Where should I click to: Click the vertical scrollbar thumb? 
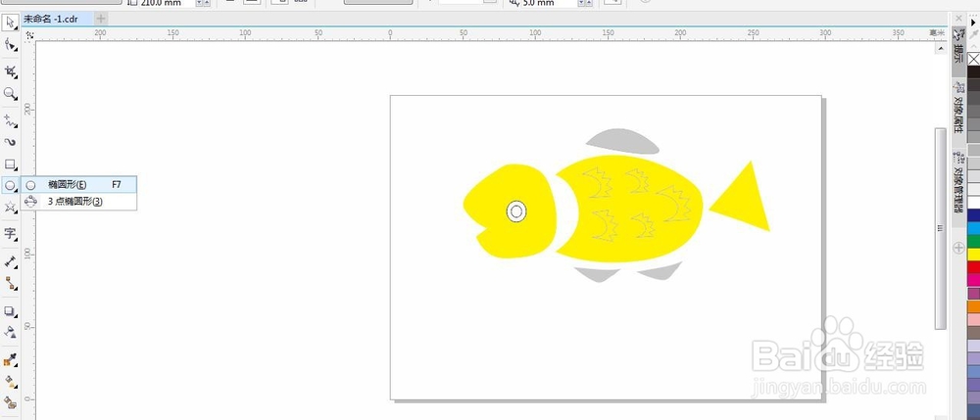pyautogui.click(x=940, y=228)
